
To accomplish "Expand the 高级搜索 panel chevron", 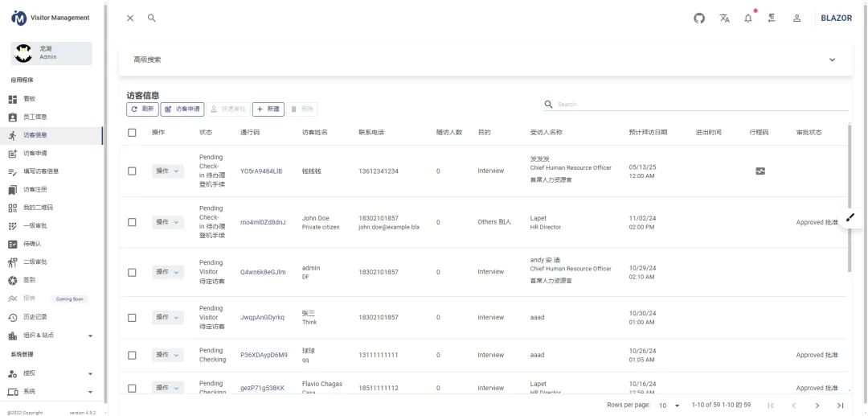I will [832, 60].
